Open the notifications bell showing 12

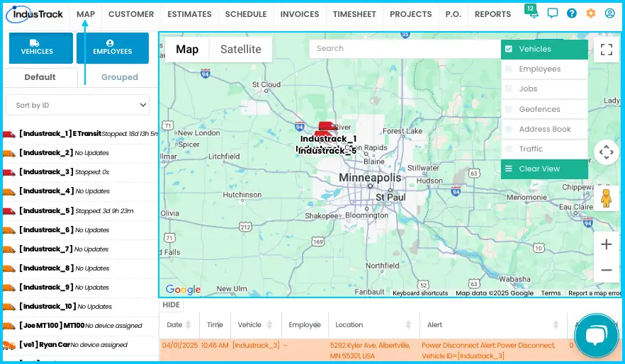pyautogui.click(x=531, y=12)
